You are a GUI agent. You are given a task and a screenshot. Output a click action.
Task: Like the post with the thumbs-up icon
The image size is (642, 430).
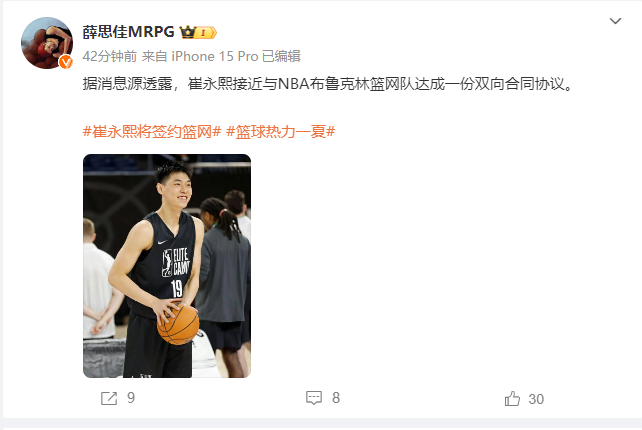click(x=512, y=398)
